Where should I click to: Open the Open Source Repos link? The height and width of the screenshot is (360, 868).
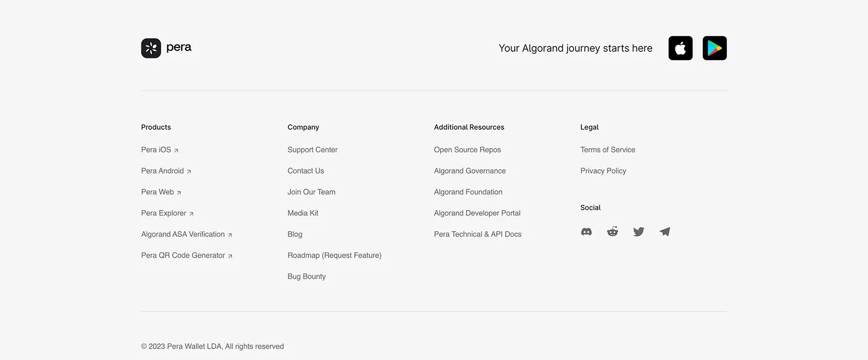click(x=468, y=149)
